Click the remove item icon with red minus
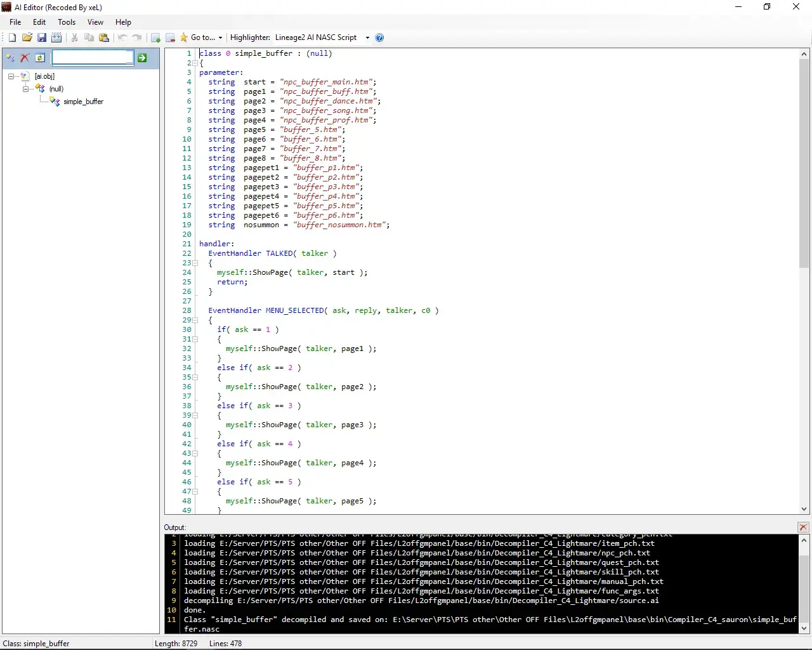 (x=170, y=37)
